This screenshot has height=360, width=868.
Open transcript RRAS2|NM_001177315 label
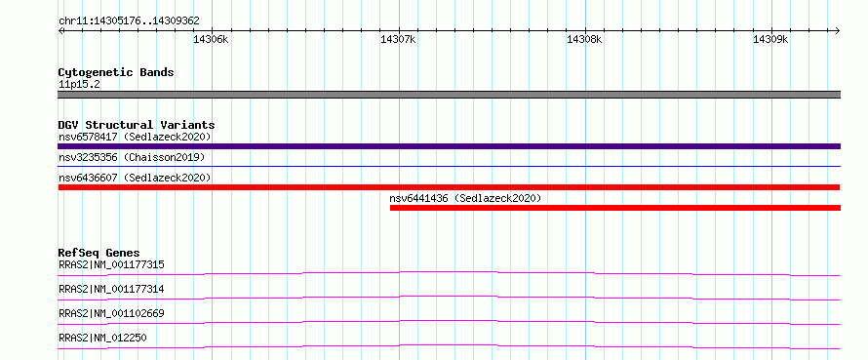coord(111,264)
